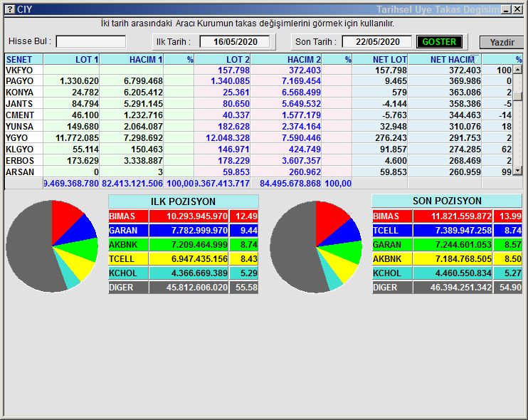Screen dimensions: 528x420
Task: Select the YGYO row
Action: tap(258, 138)
